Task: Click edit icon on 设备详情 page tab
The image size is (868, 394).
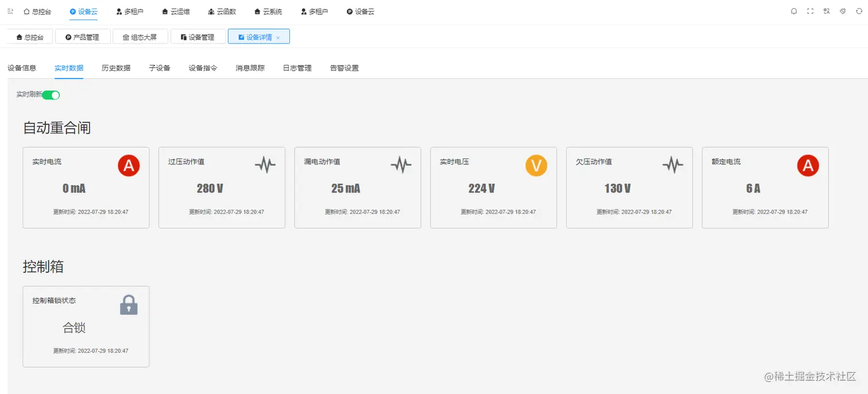Action: click(241, 37)
